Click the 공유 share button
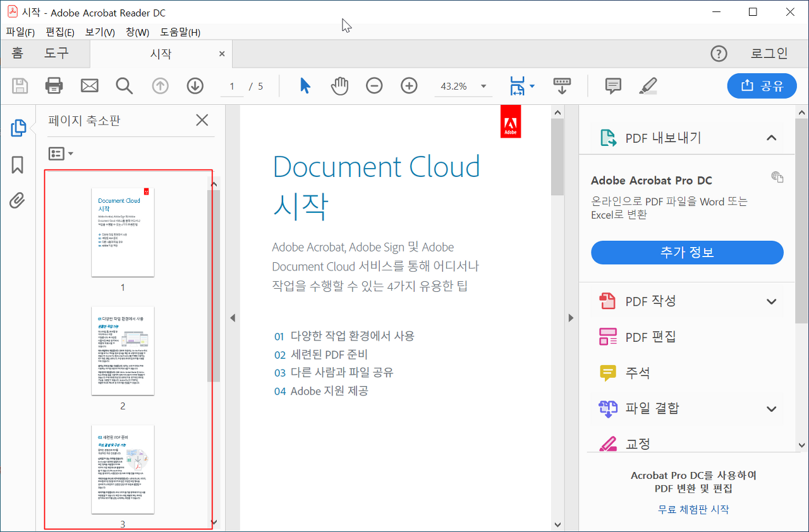The image size is (809, 532). click(x=762, y=86)
